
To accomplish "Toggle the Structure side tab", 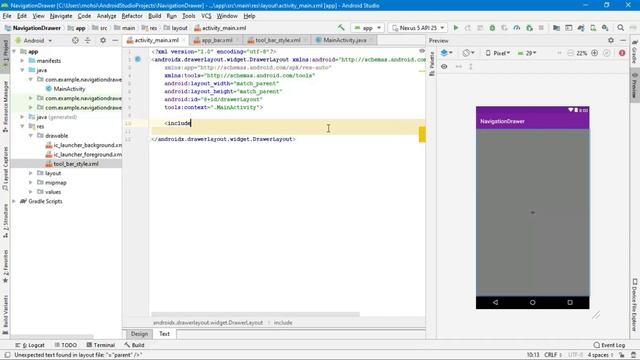I will click(x=5, y=221).
